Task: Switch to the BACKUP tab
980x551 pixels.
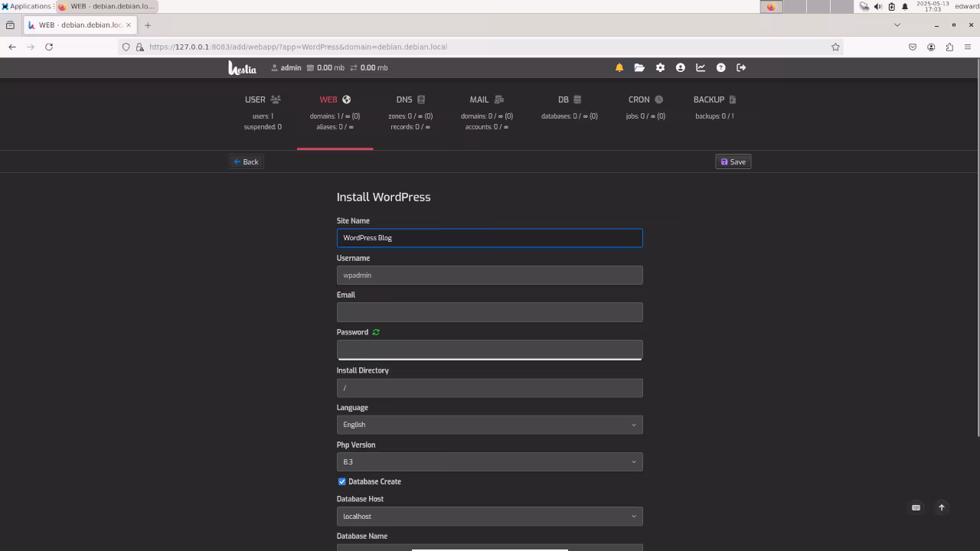Action: click(714, 112)
